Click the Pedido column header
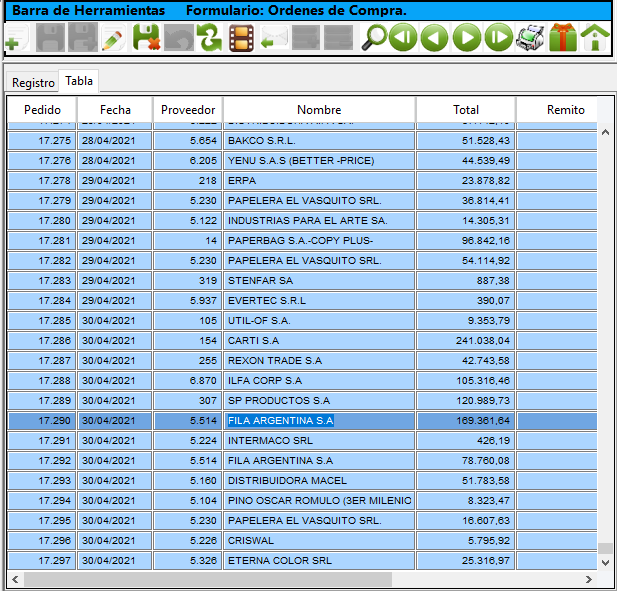This screenshot has height=591, width=617. coord(42,110)
